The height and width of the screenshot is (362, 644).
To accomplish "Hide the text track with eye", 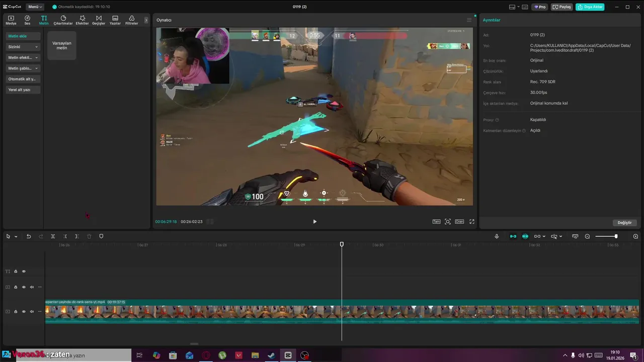I will point(24,271).
